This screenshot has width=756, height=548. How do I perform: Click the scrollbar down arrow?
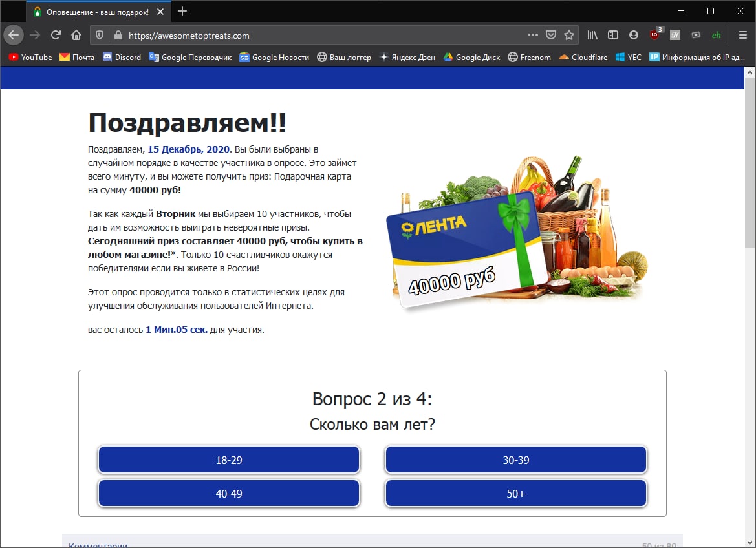(750, 543)
